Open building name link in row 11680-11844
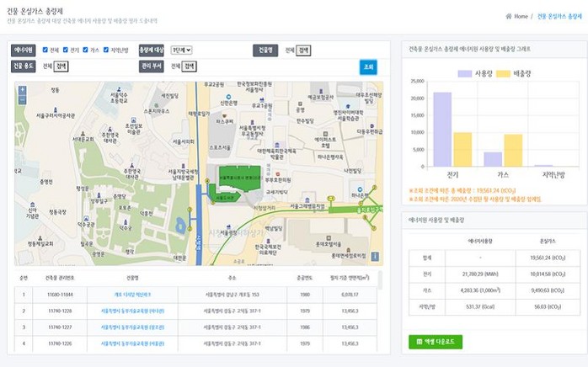Image resolution: width=588 pixels, height=367 pixels. tap(132, 295)
